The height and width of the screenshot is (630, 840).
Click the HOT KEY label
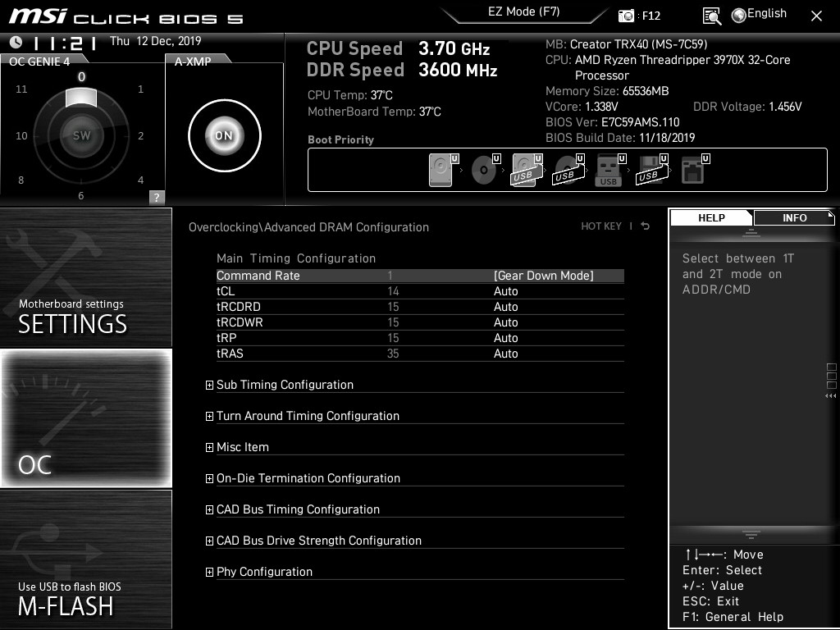point(601,226)
